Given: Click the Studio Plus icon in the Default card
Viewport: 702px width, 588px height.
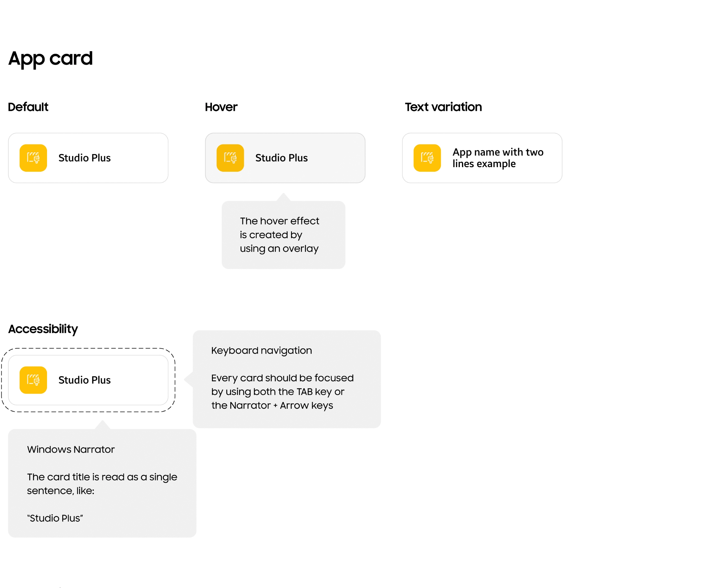Looking at the screenshot, I should click(x=33, y=158).
